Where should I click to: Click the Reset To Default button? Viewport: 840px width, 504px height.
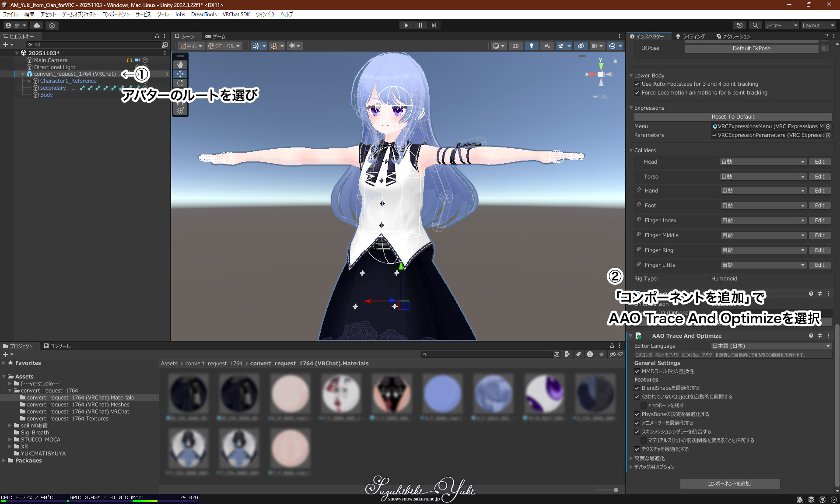[733, 117]
